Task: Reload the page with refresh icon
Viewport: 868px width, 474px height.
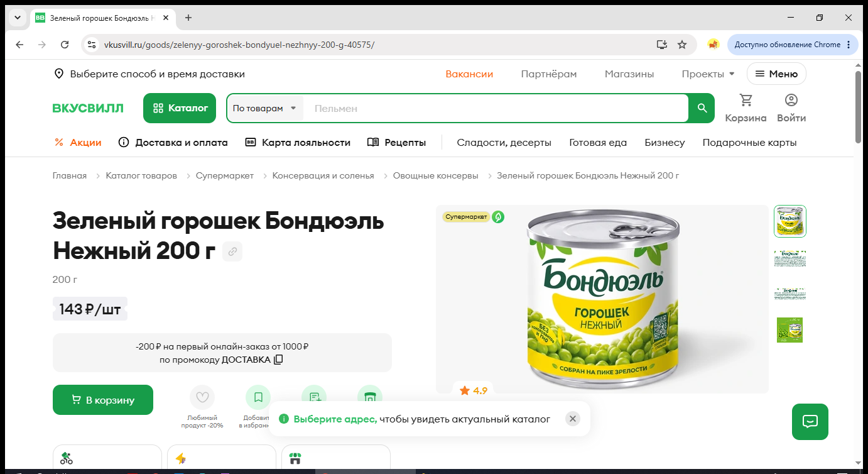Action: 65,45
